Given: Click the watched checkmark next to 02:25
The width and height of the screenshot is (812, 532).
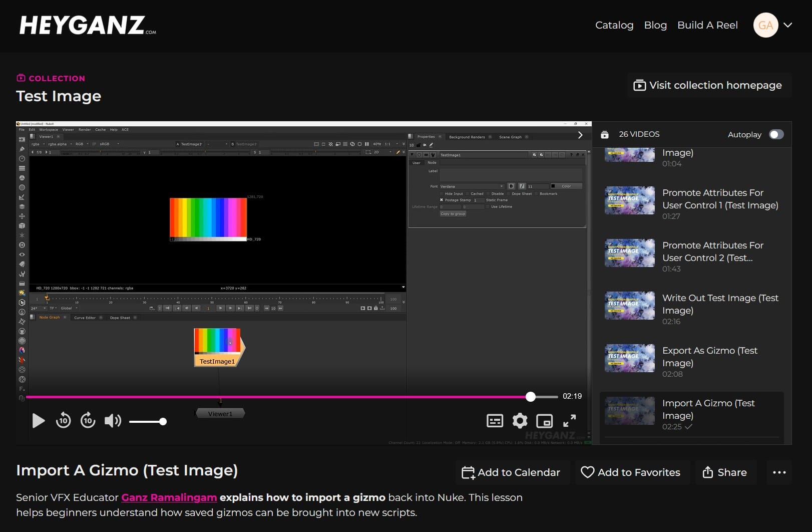Looking at the screenshot, I should tap(688, 427).
